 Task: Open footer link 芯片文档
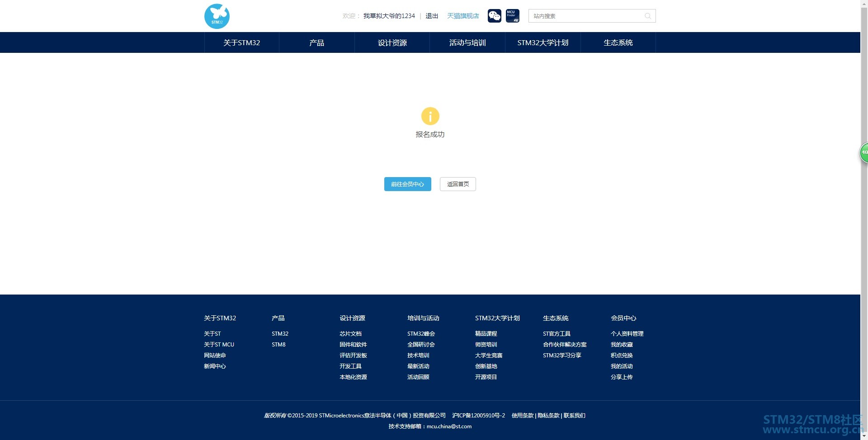(x=351, y=333)
